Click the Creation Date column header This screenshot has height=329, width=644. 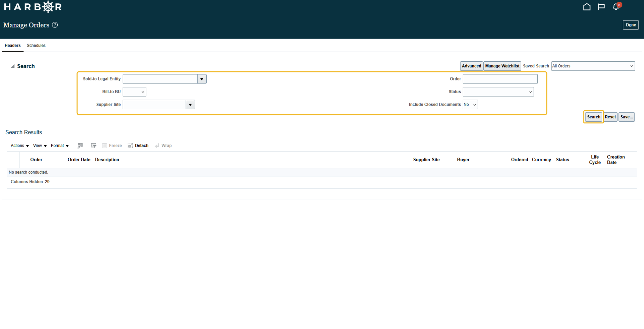pos(616,160)
